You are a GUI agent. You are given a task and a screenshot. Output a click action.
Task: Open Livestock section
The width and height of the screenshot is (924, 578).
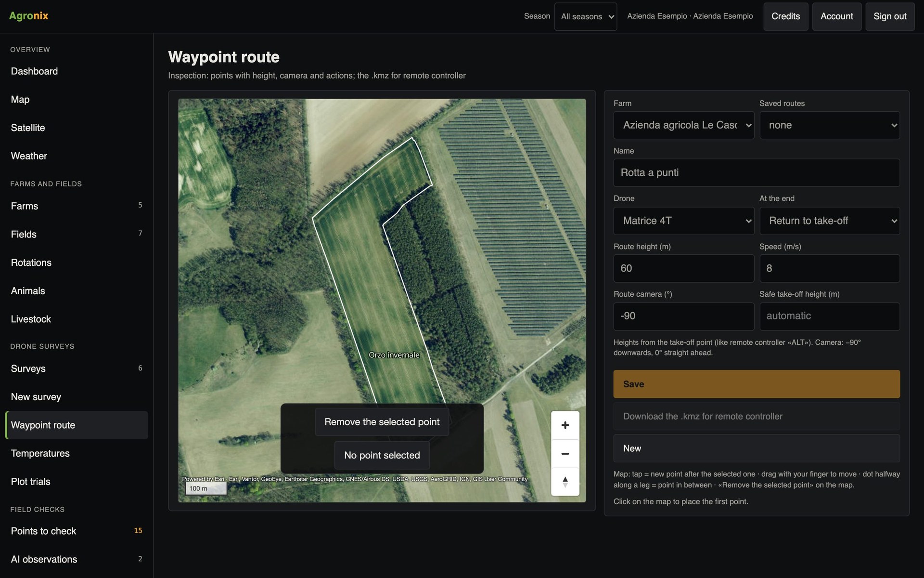(x=77, y=319)
